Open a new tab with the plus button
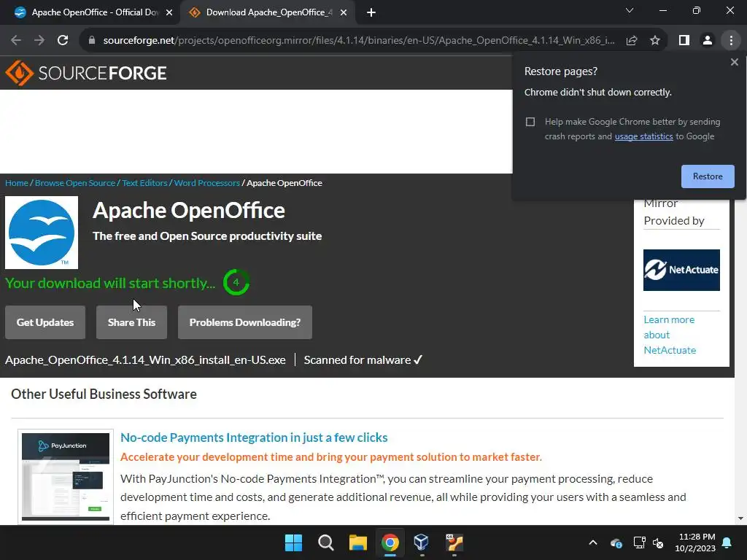This screenshot has width=747, height=560. click(x=371, y=13)
